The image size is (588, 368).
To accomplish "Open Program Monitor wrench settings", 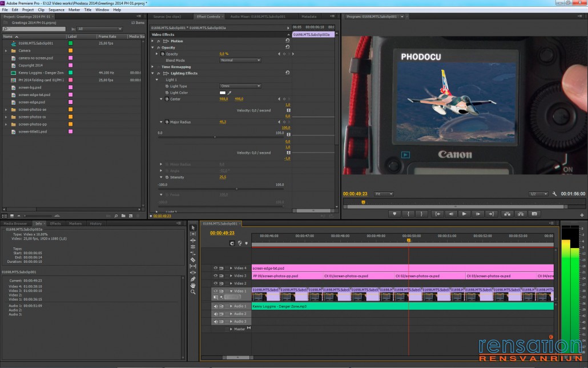I will (x=554, y=194).
